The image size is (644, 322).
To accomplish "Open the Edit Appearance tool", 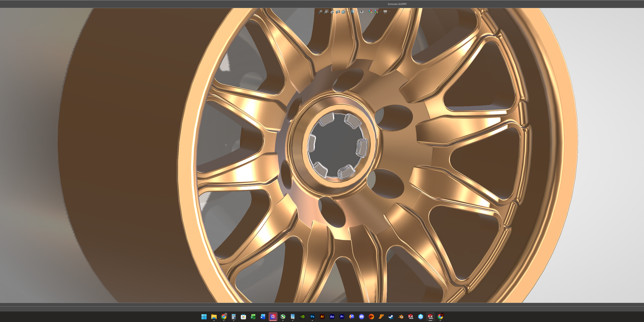I will 370,12.
